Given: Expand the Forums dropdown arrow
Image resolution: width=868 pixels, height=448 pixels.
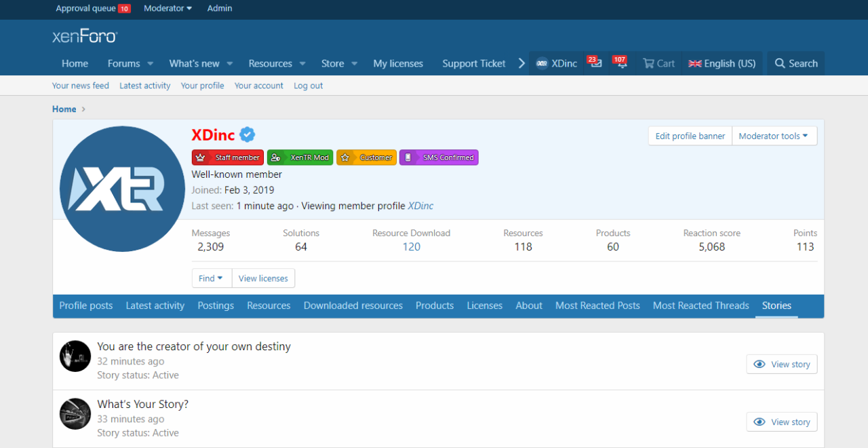Looking at the screenshot, I should (150, 63).
